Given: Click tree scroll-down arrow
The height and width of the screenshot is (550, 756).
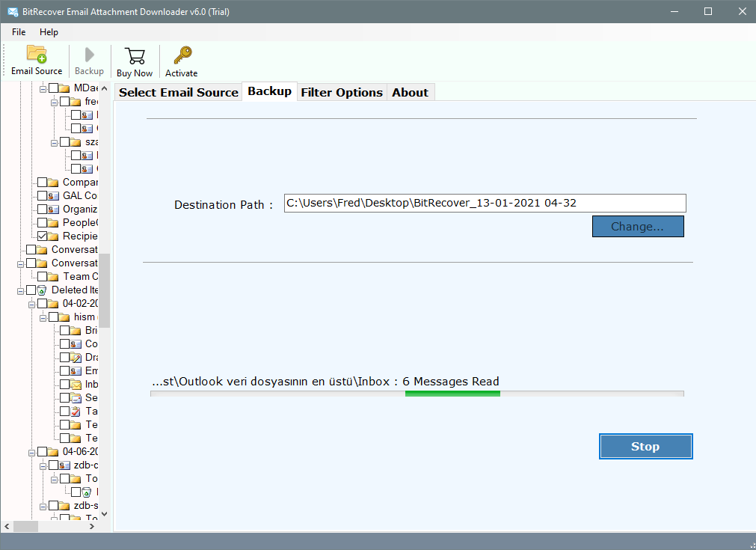Looking at the screenshot, I should (x=105, y=514).
